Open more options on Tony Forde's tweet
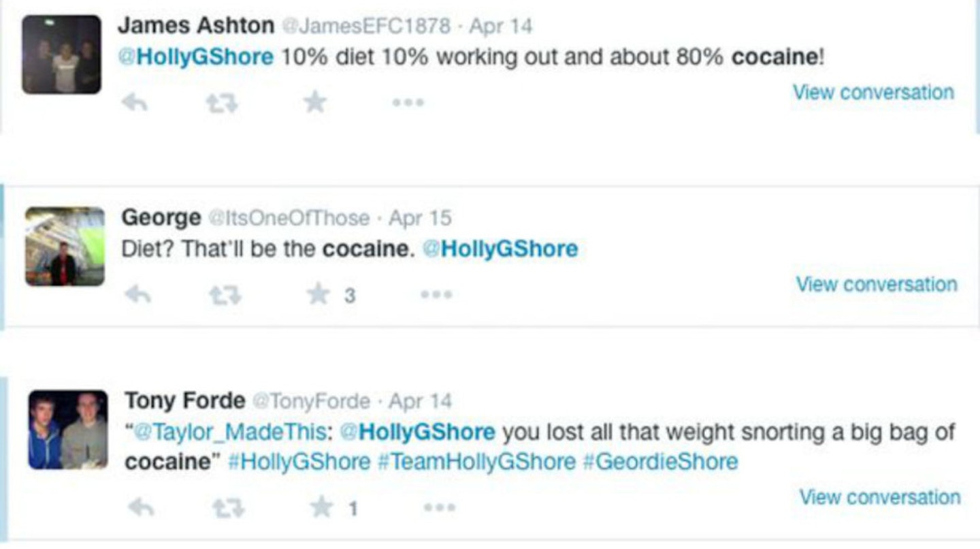This screenshot has width=980, height=549. pos(439,507)
